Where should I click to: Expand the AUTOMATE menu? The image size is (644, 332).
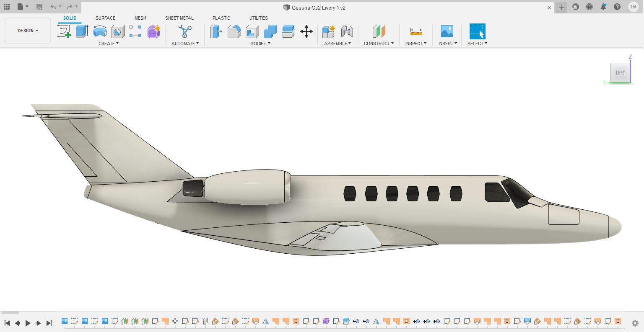185,44
